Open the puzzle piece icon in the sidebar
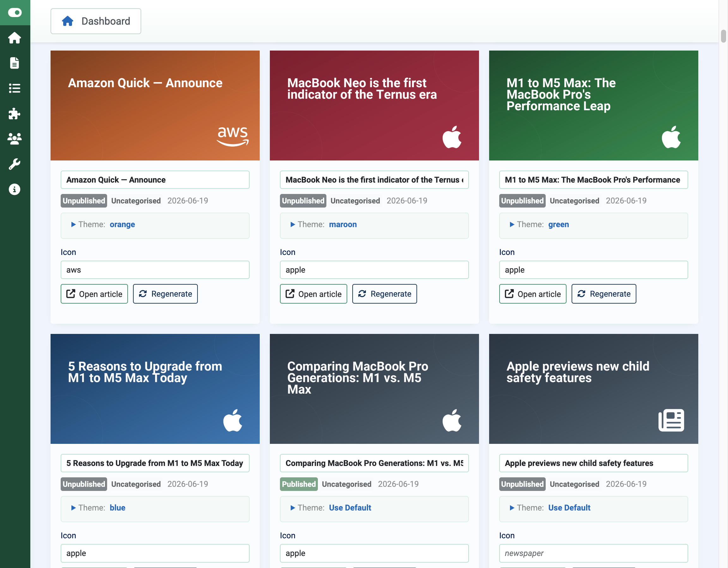Screen dimensions: 728x568 tap(15, 114)
